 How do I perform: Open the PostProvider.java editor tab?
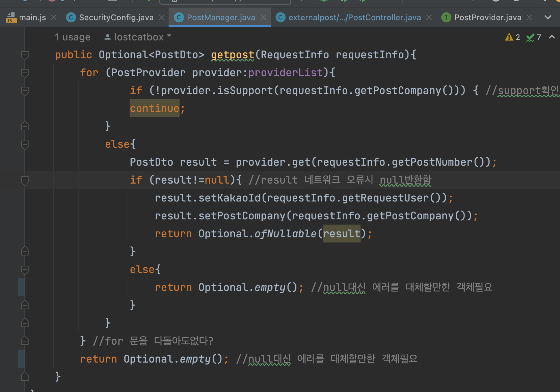pyautogui.click(x=487, y=18)
